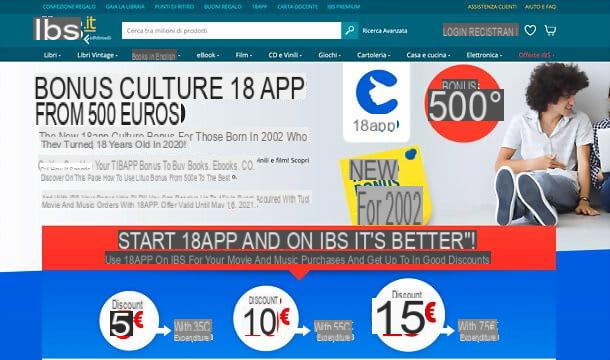Open the wishlist heart icon
The height and width of the screenshot is (360, 610).
[x=530, y=30]
